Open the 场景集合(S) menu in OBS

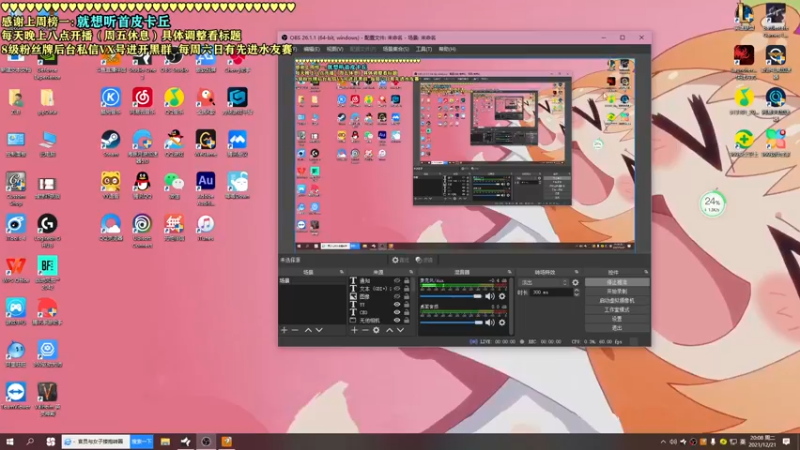coord(395,49)
